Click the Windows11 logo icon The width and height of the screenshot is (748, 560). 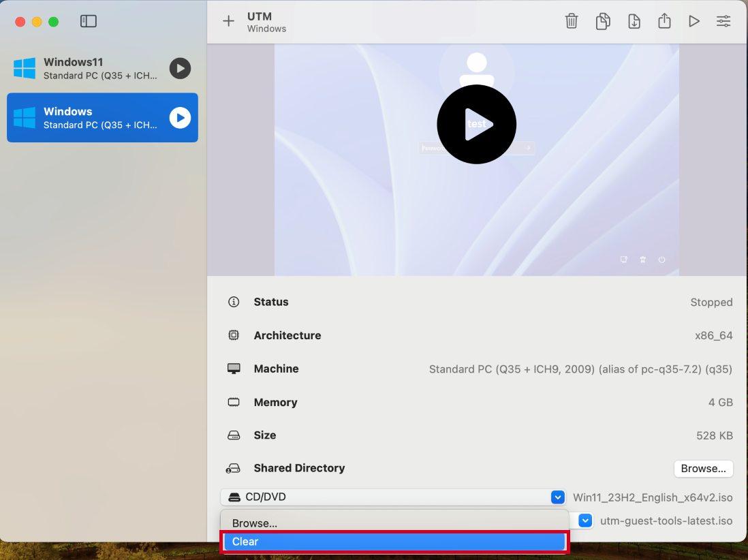click(x=25, y=69)
